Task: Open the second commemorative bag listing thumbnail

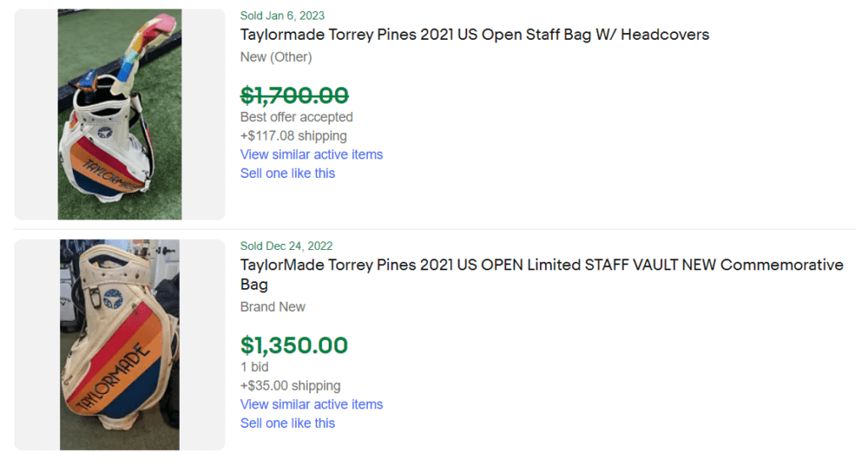Action: [x=120, y=344]
